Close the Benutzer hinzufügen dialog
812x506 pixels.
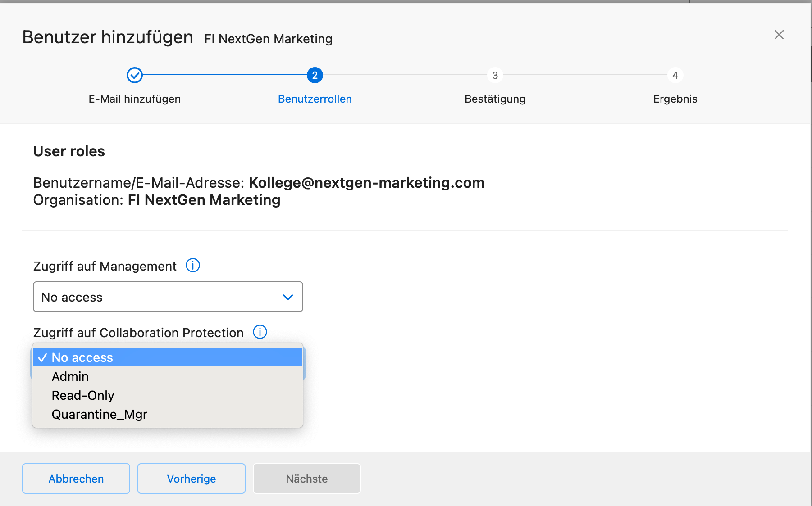coord(779,35)
